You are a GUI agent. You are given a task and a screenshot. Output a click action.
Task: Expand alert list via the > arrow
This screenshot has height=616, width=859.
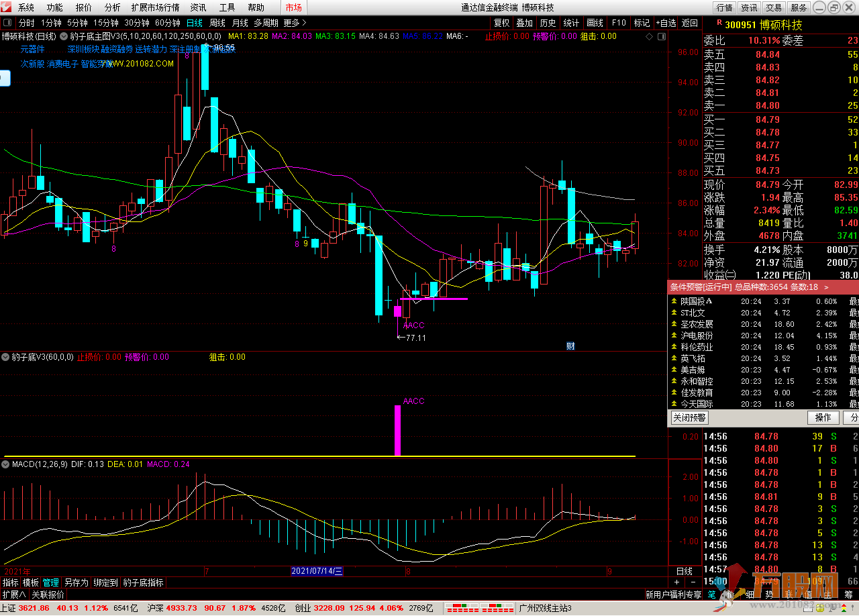coord(825,287)
